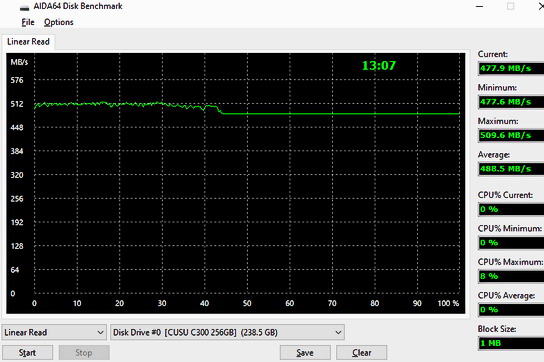Click the CPU% Maximum label
This screenshot has height=362, width=544.
point(510,262)
